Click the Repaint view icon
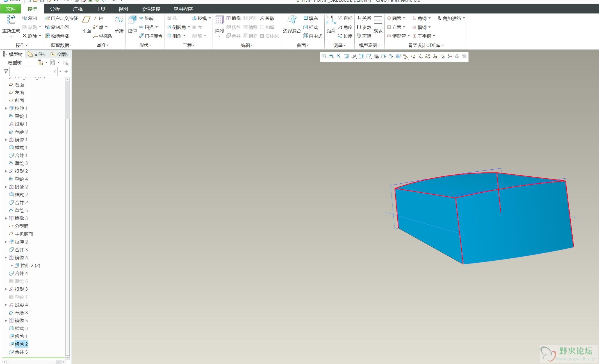The width and height of the screenshot is (599, 364). [x=346, y=56]
